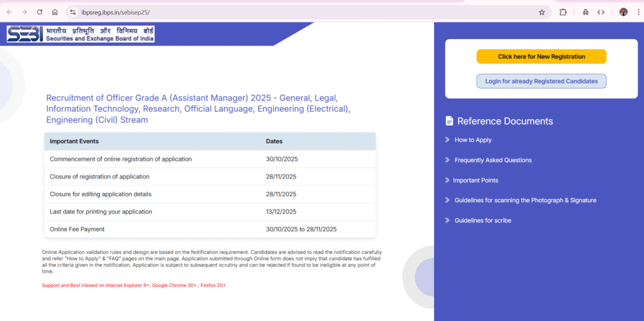Click the code brackets extension icon
644x321 pixels.
(601, 12)
